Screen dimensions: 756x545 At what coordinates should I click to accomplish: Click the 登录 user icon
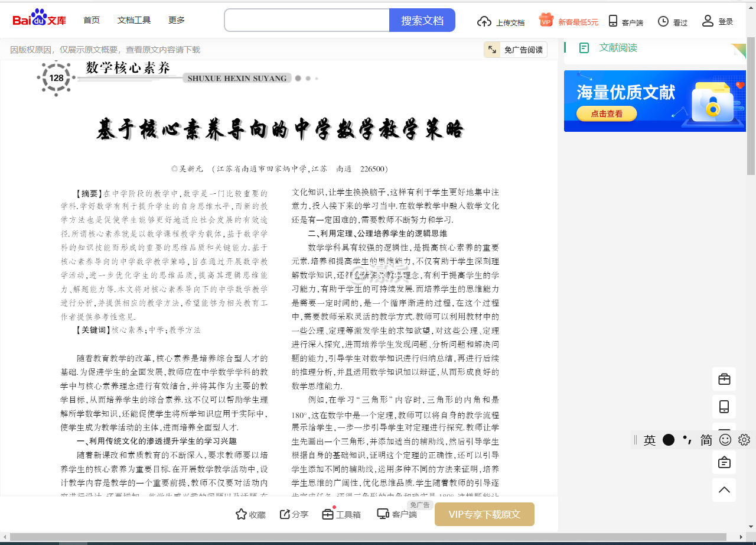coord(707,21)
